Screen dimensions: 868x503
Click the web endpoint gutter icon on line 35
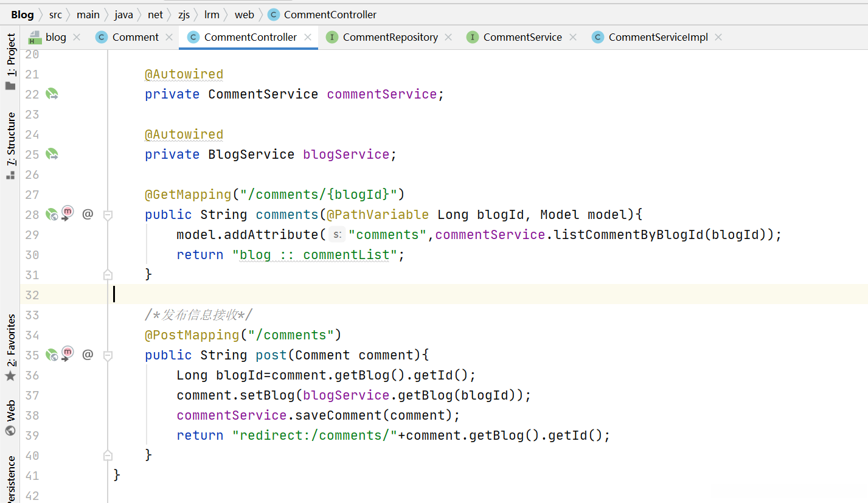[x=52, y=355]
